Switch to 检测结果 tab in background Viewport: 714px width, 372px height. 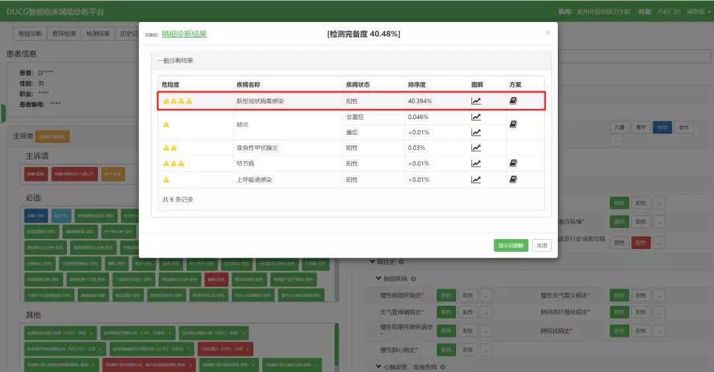click(x=98, y=34)
